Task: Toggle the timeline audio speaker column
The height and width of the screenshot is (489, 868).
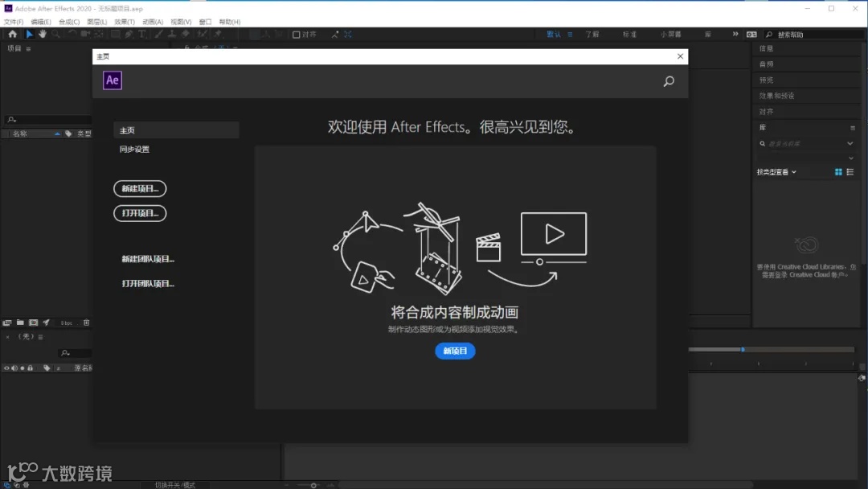Action: click(14, 368)
